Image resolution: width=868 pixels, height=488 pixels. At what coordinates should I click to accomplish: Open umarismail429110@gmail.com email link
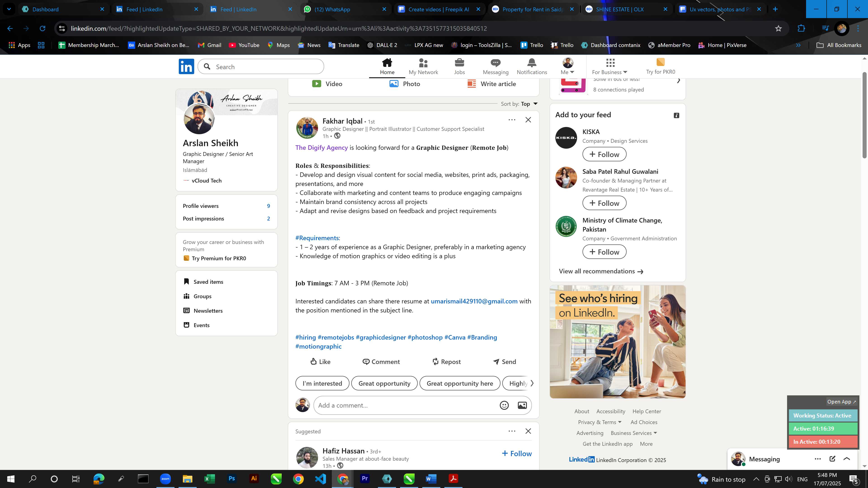coord(474,301)
